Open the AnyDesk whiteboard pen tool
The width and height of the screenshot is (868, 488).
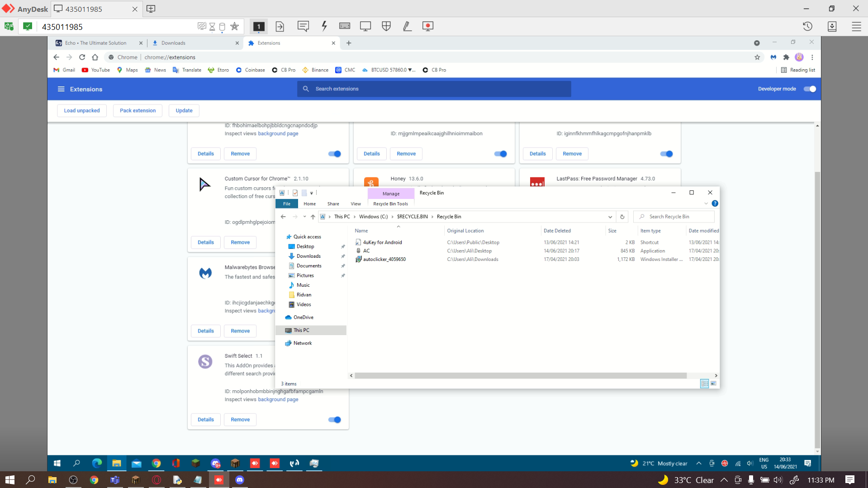click(x=407, y=26)
